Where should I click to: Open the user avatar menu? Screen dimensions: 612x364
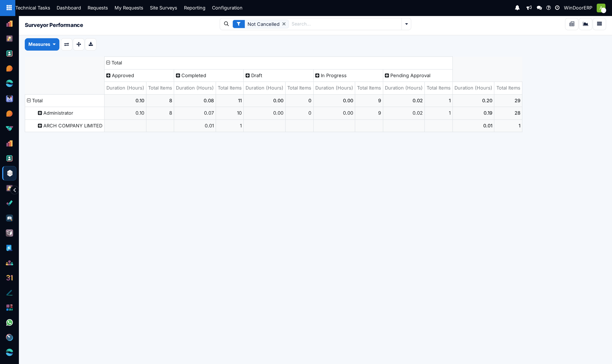click(601, 8)
